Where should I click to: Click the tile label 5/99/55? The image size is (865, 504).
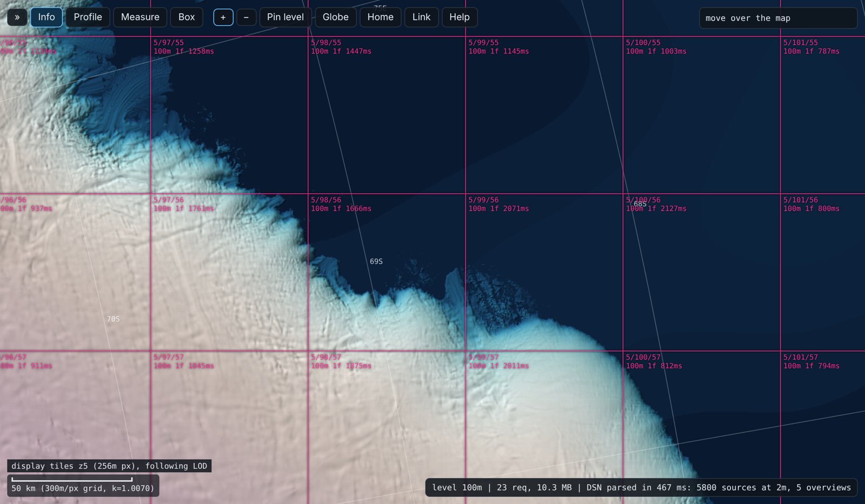pos(483,43)
